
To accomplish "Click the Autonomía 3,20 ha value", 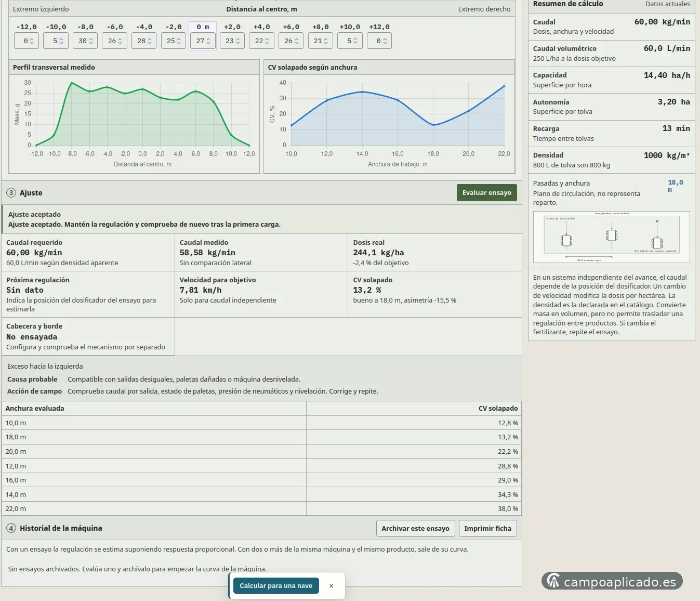I will coord(674,102).
